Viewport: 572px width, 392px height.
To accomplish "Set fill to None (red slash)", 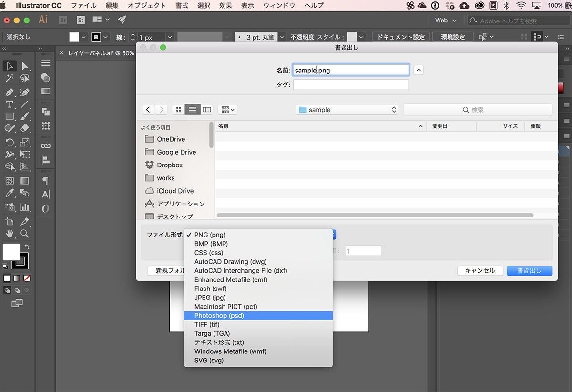I will pyautogui.click(x=27, y=278).
